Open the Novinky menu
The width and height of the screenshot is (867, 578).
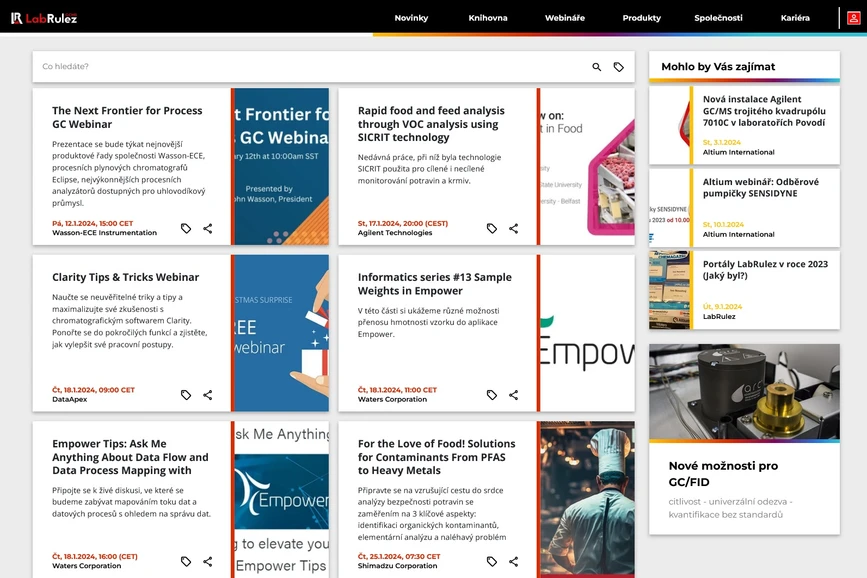411,18
